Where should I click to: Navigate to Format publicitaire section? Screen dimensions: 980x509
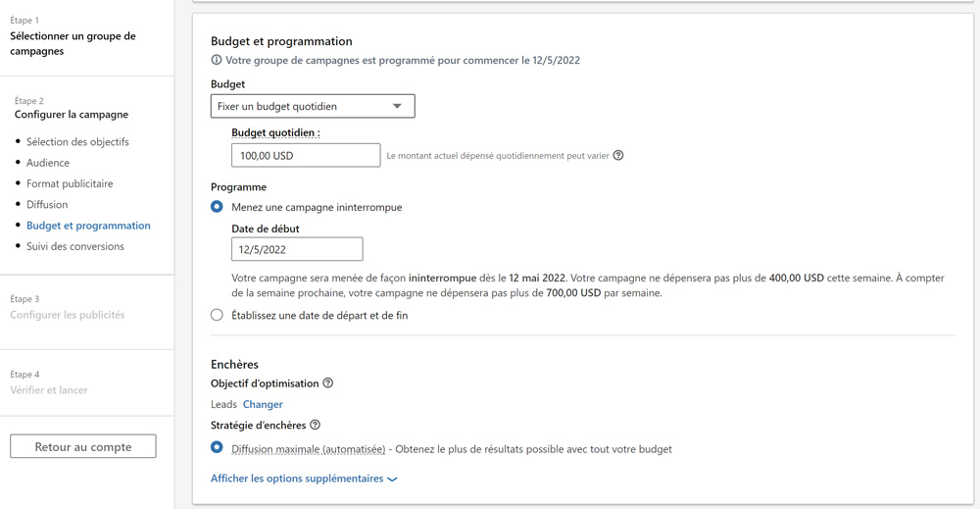[70, 183]
